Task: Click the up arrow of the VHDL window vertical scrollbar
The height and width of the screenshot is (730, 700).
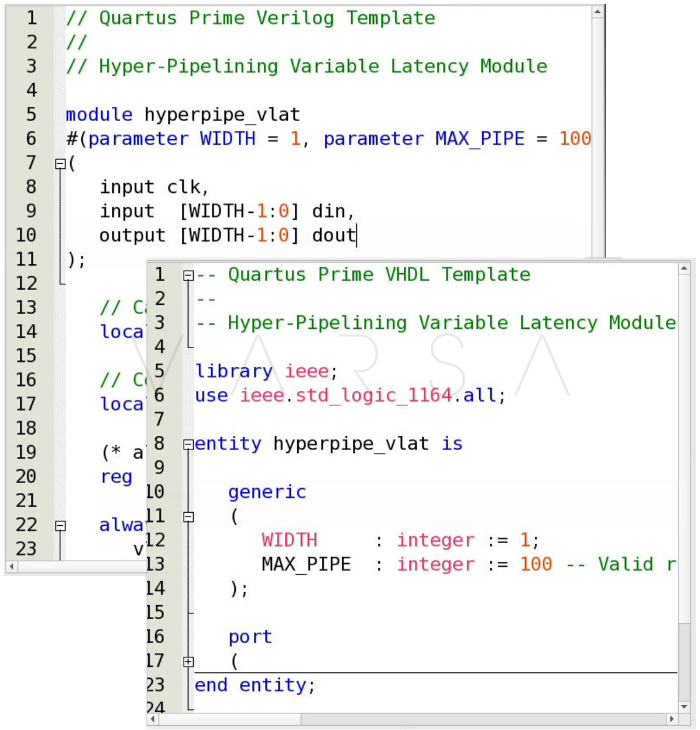Action: click(684, 268)
